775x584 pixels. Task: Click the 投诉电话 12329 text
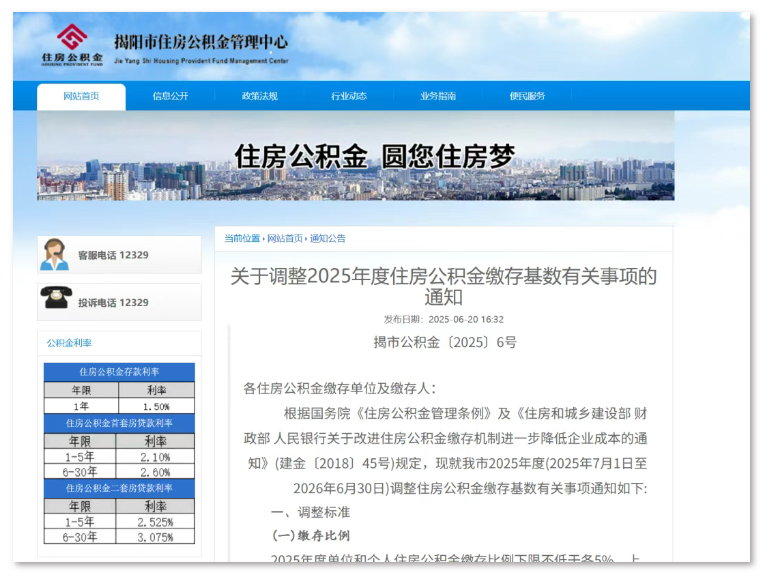coord(113,303)
